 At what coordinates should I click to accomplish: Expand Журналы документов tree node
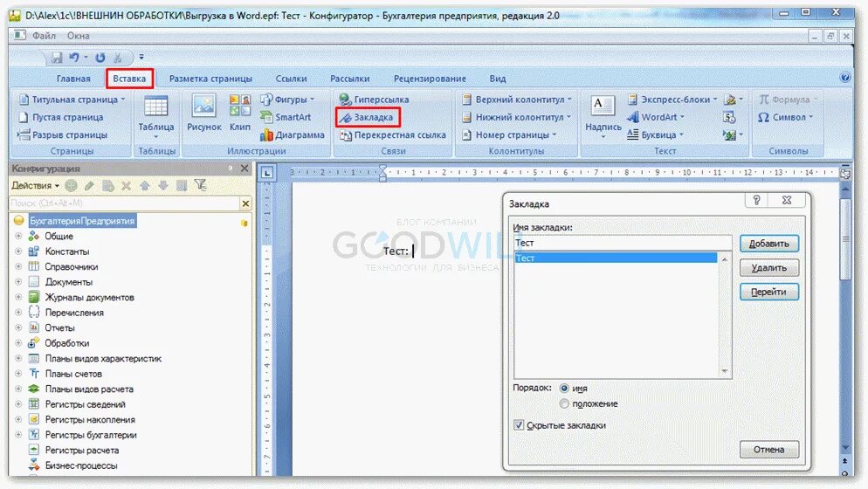pos(18,298)
